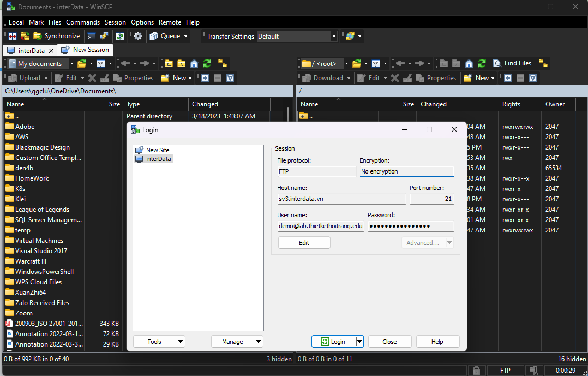The height and width of the screenshot is (376, 588).
Task: Click the remote panel Filter icon
Action: click(375, 64)
